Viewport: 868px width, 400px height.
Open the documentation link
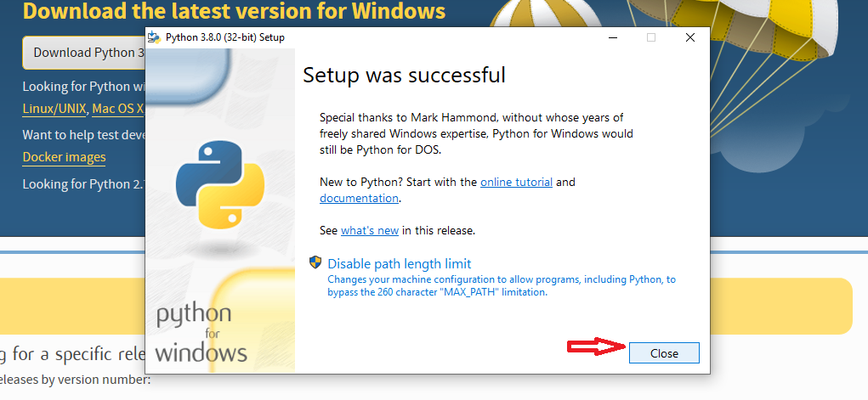359,198
